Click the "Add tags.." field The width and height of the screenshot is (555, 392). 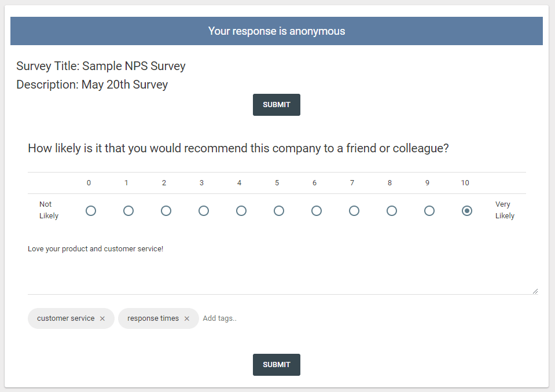pyautogui.click(x=220, y=318)
